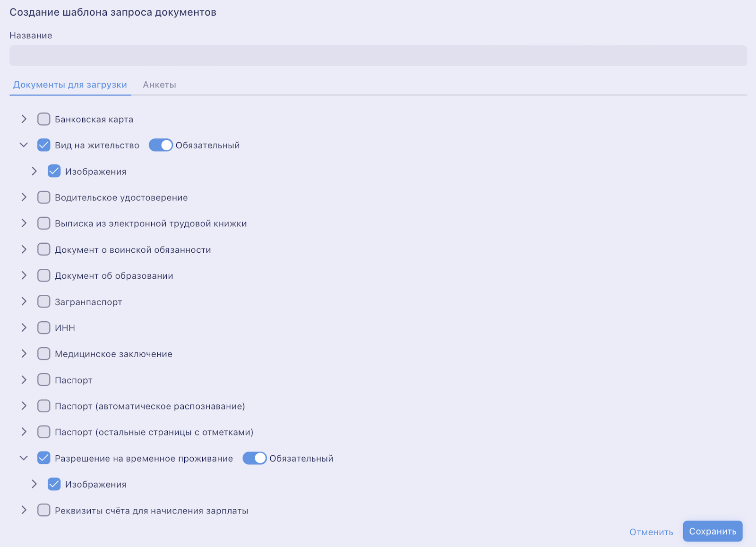Image resolution: width=756 pixels, height=547 pixels.
Task: Check the Паспорт checkbox
Action: click(x=44, y=380)
